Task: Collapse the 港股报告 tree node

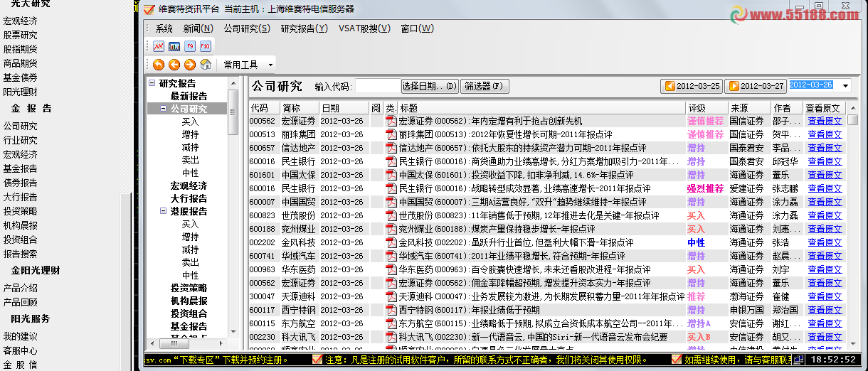Action: [x=164, y=211]
